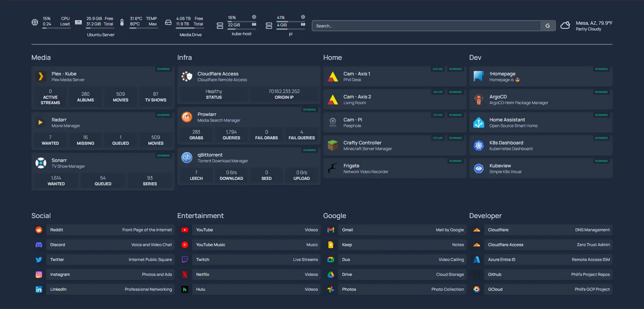Click the Instagram bookmark icon
Screen dimensions: 644x309
(39, 275)
